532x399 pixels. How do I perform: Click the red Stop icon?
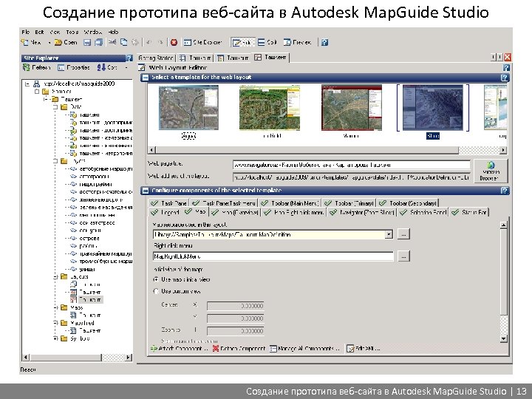(174, 42)
